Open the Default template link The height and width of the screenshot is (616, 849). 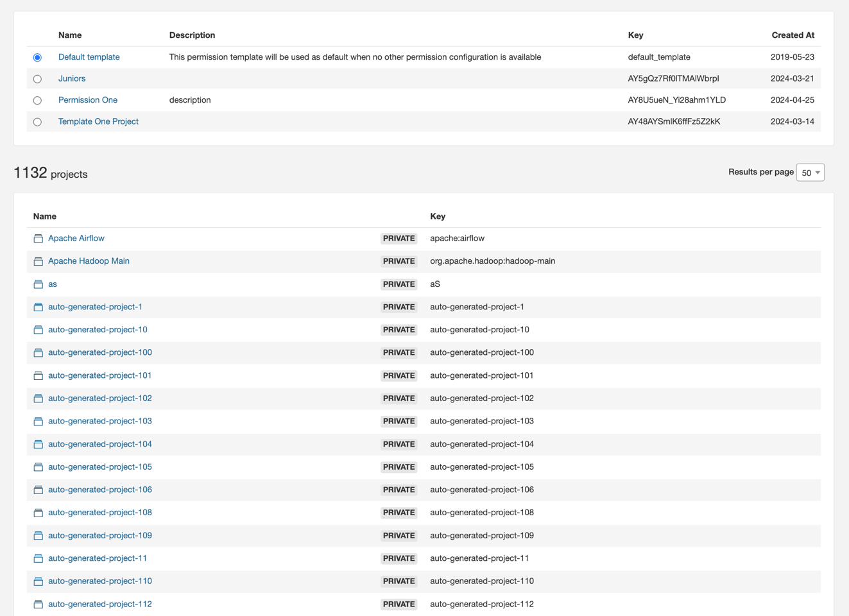(x=89, y=57)
